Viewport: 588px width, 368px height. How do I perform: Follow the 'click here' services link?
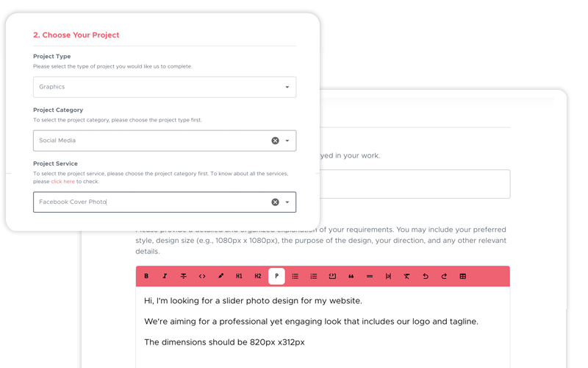click(62, 181)
